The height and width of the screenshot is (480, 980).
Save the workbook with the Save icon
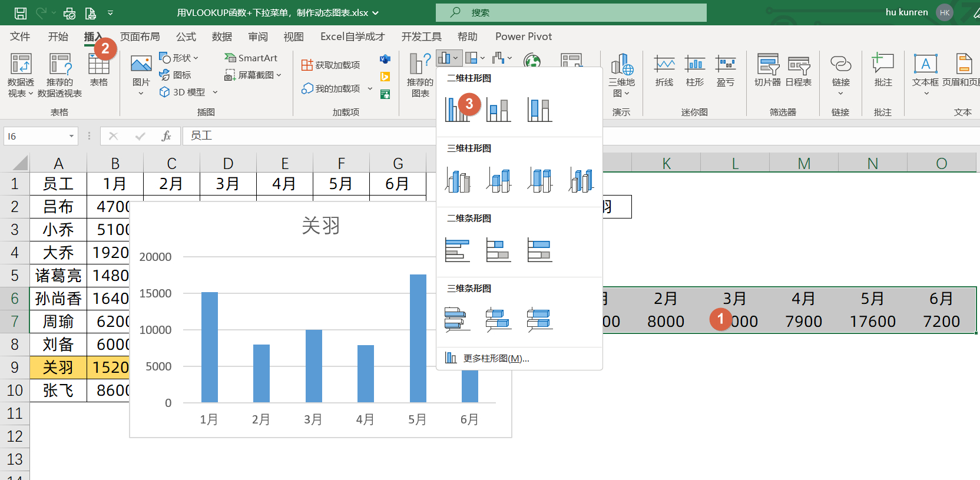(x=21, y=12)
